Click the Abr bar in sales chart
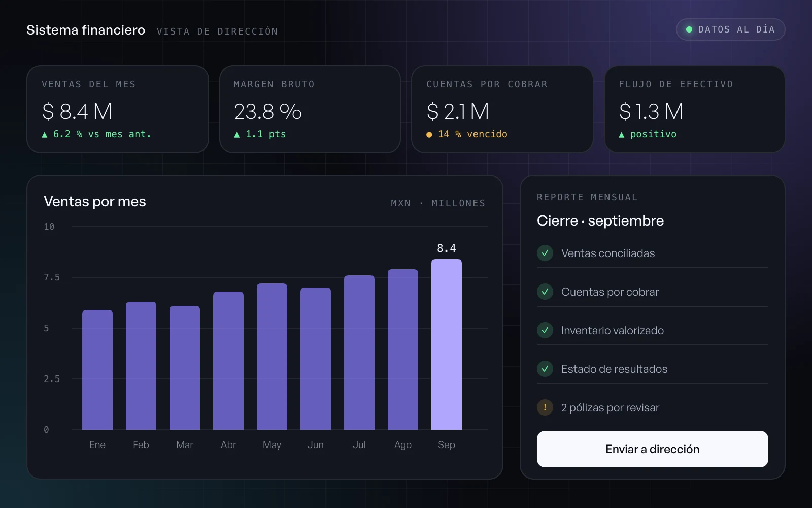Image resolution: width=812 pixels, height=508 pixels. [x=228, y=361]
